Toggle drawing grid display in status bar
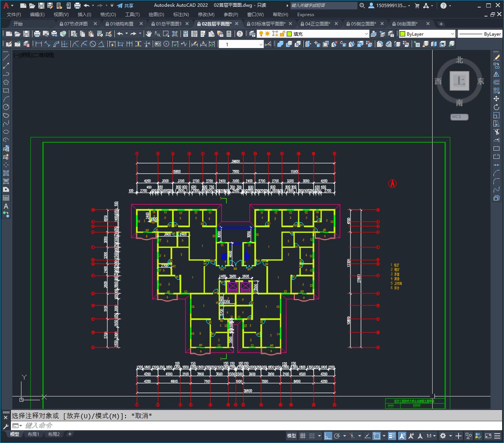This screenshot has height=443, width=504. point(303,436)
